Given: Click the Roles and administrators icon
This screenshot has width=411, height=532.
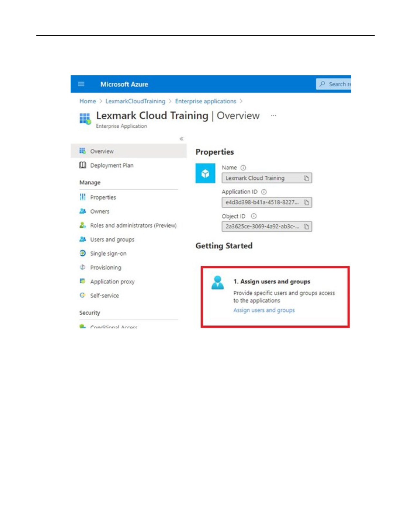Looking at the screenshot, I should point(83,225).
